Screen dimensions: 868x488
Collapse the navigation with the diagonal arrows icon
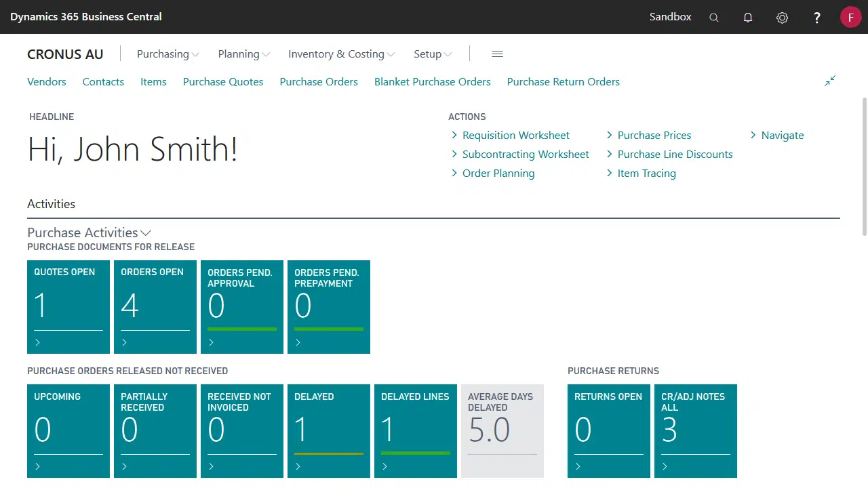(830, 81)
